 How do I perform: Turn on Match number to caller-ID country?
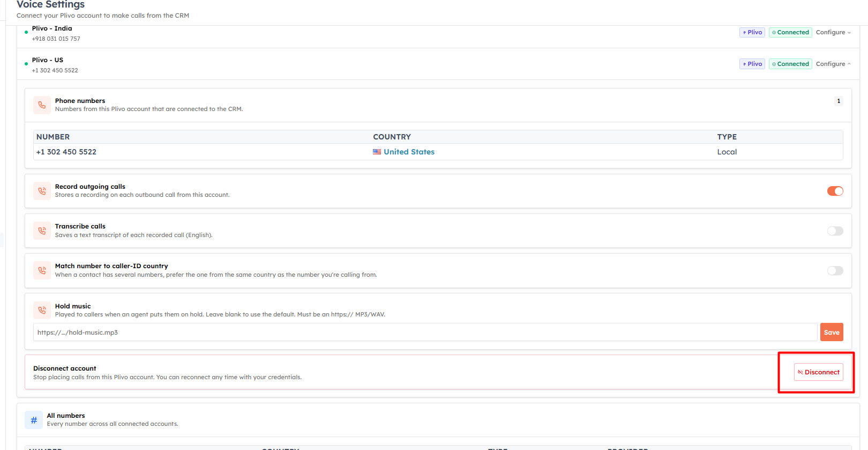(835, 270)
